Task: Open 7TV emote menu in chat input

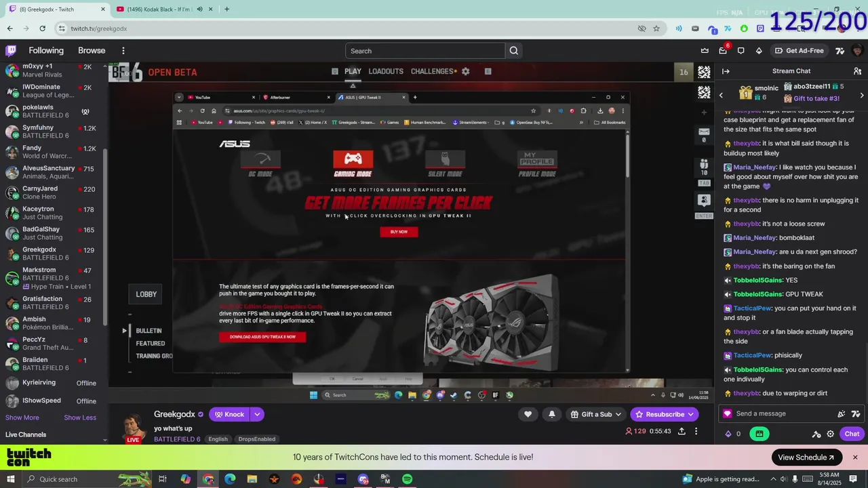Action: coord(856,413)
